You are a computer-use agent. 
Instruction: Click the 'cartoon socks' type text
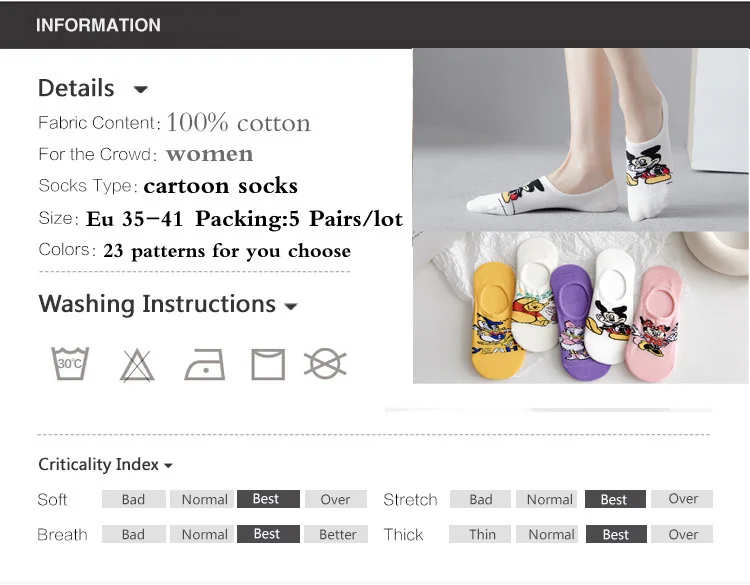point(221,186)
